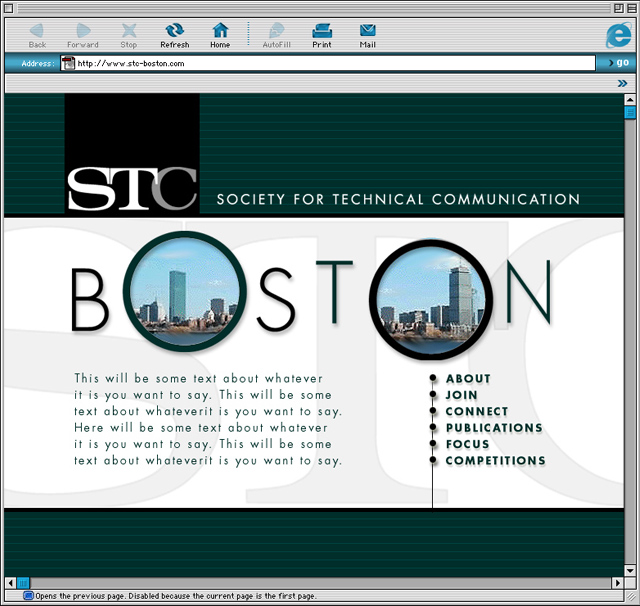Image resolution: width=640 pixels, height=606 pixels.
Task: Click the status bar icon at bottom left
Action: coord(28,596)
